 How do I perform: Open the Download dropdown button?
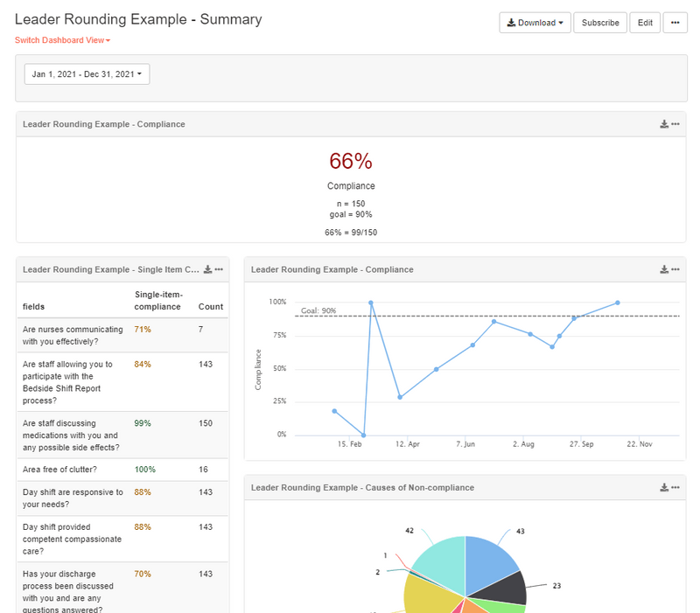535,23
